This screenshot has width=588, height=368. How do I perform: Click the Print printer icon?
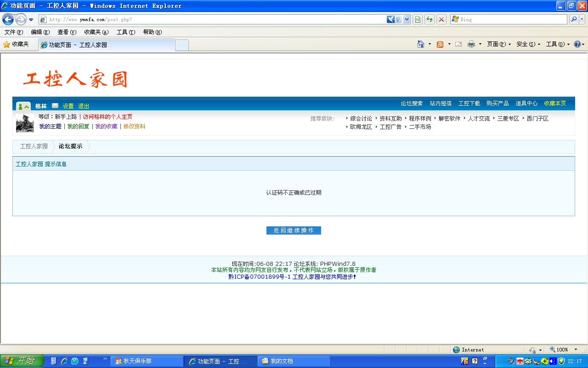pyautogui.click(x=471, y=44)
